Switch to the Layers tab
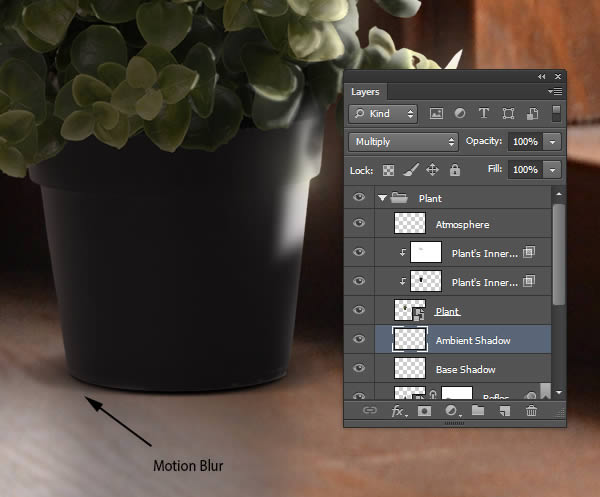This screenshot has width=600, height=497. pyautogui.click(x=365, y=92)
